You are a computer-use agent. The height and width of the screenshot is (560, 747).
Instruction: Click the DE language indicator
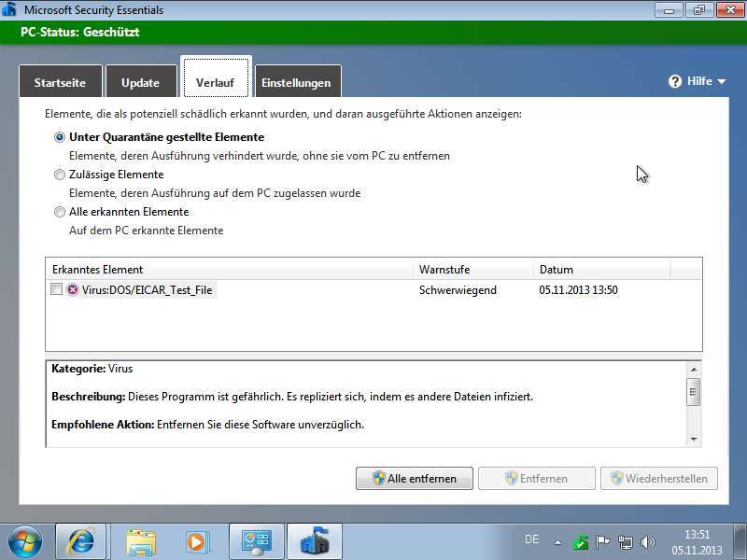tap(531, 539)
